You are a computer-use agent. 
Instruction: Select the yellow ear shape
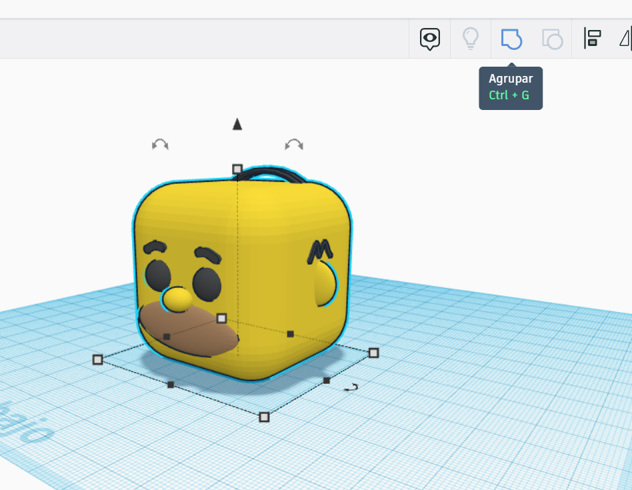tap(325, 284)
